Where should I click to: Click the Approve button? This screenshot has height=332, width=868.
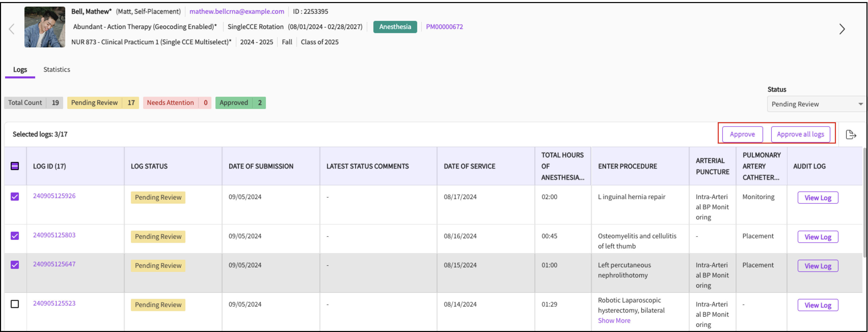742,134
